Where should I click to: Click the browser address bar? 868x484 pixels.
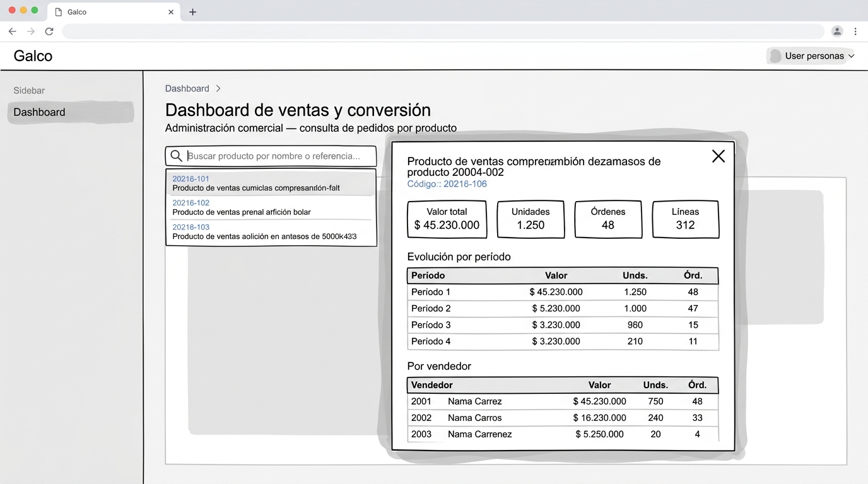click(443, 31)
